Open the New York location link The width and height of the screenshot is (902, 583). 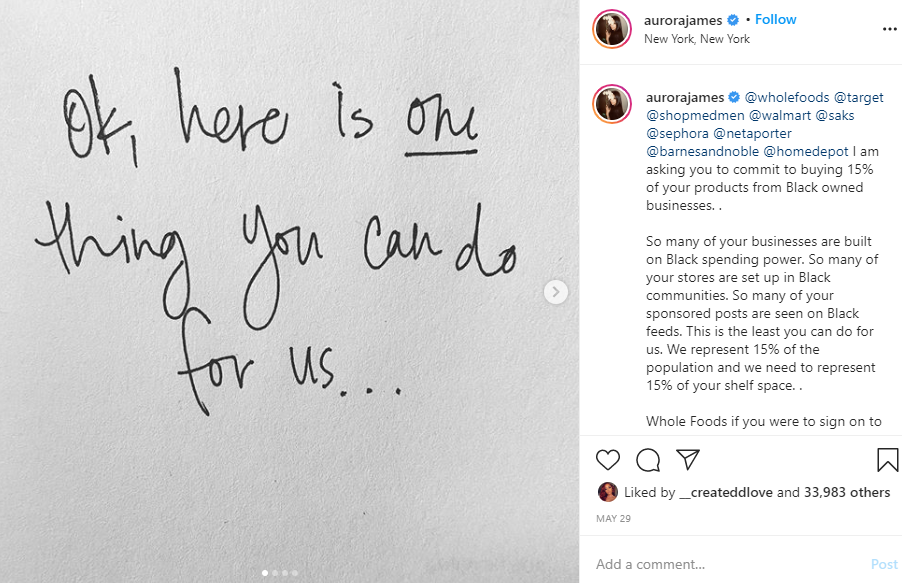(697, 39)
